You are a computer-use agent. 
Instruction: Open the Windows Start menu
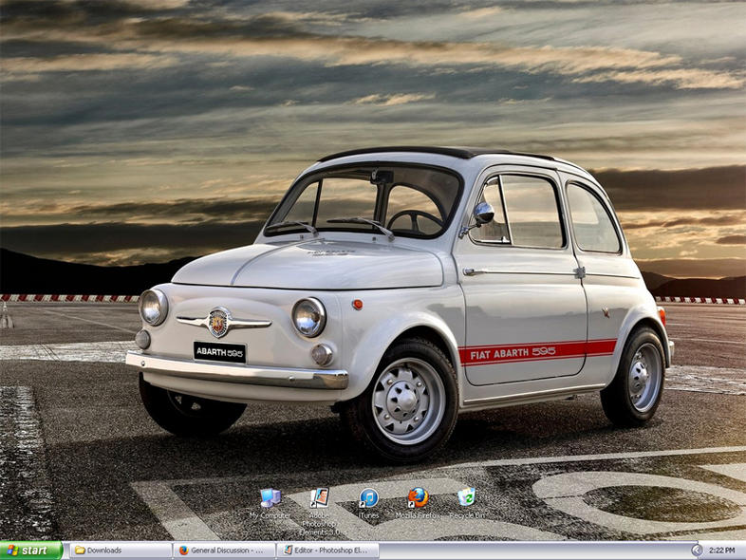[x=31, y=551]
